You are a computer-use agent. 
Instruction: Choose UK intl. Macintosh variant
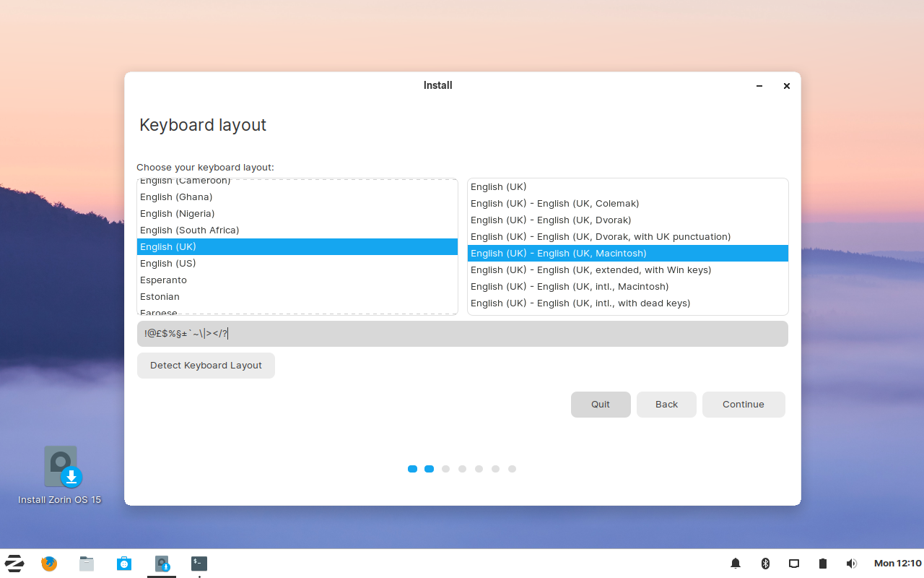(x=628, y=287)
